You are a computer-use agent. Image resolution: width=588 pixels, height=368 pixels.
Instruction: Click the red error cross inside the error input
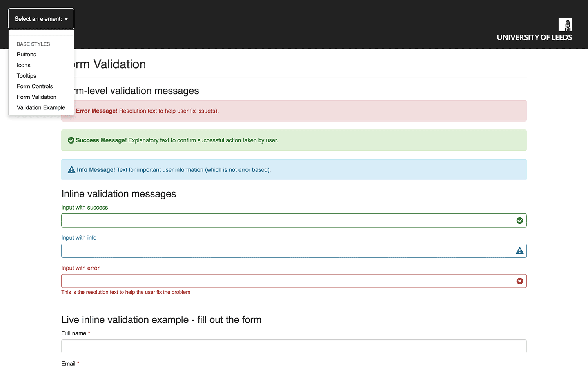tap(520, 281)
